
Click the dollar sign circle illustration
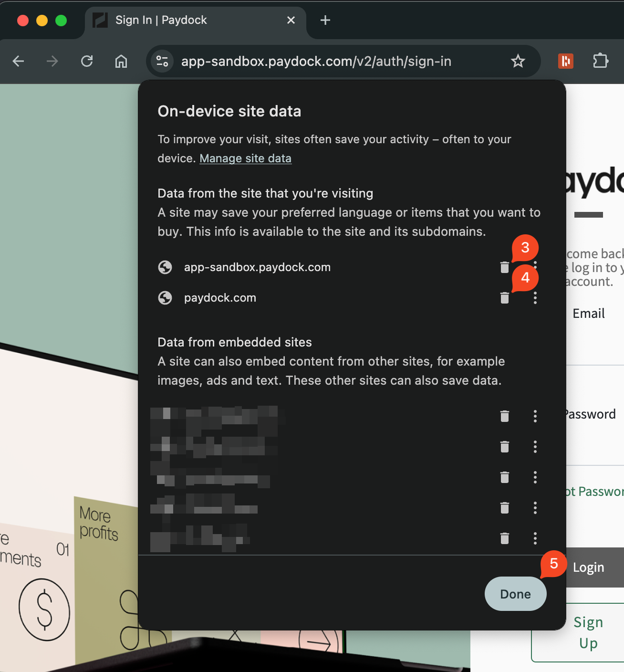44,609
